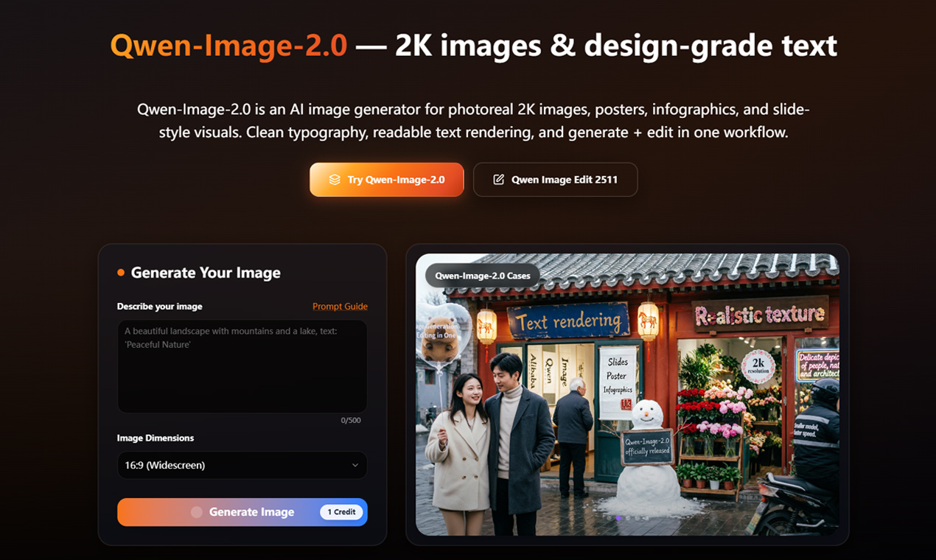Click the Qwen Image Edit 2511 button
The height and width of the screenshot is (560, 936).
tap(555, 179)
